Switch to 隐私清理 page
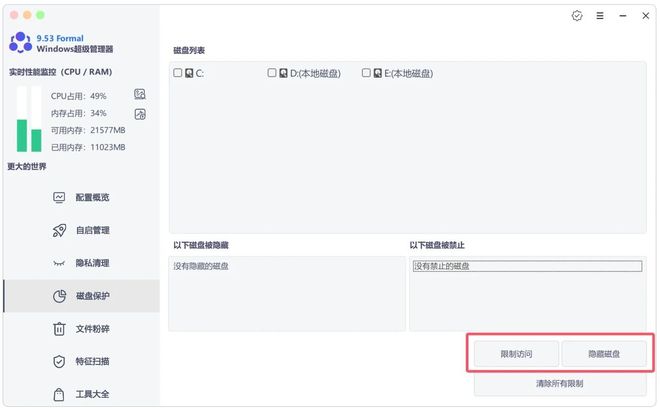Screen dimensions: 660x410 coord(82,263)
